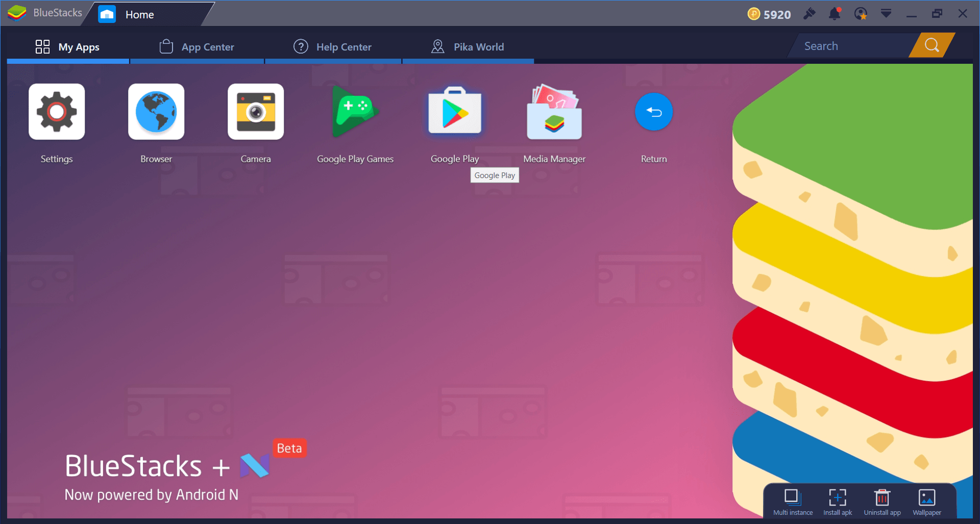Change the Wallpaper
Image resolution: width=980 pixels, height=524 pixels.
tap(927, 502)
